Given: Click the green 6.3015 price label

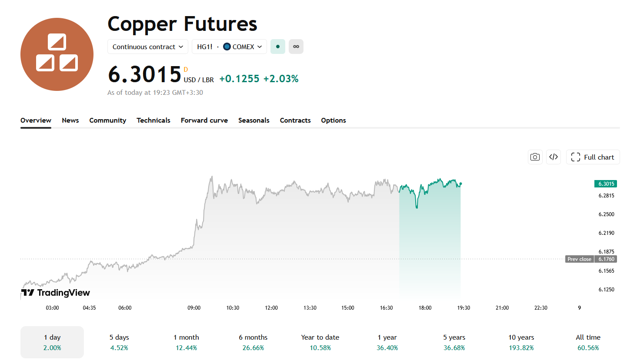Looking at the screenshot, I should click(x=606, y=184).
